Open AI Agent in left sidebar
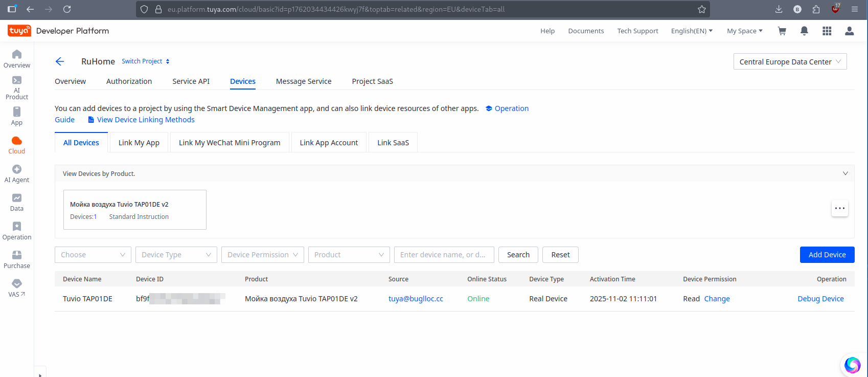The height and width of the screenshot is (377, 868). 16,173
